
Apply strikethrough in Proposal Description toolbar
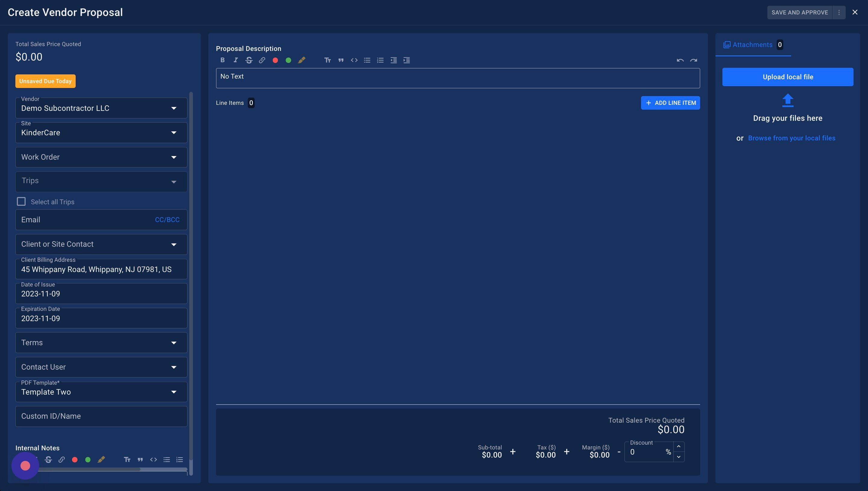(x=249, y=60)
